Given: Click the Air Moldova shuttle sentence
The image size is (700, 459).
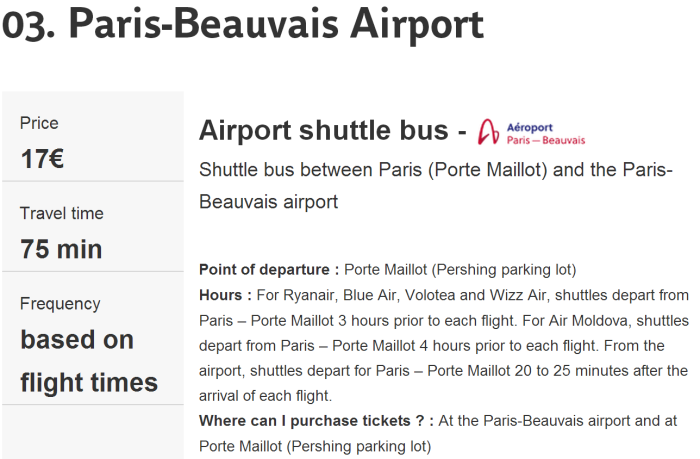Looking at the screenshot, I should [443, 333].
